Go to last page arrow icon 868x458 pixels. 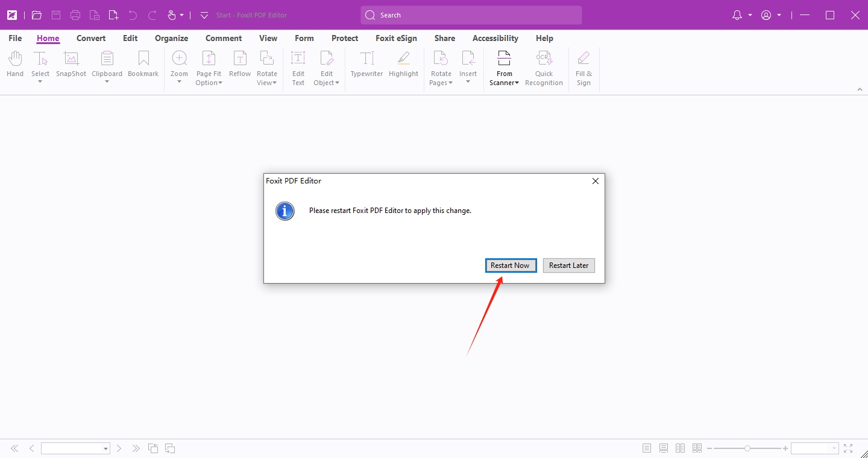coord(136,448)
